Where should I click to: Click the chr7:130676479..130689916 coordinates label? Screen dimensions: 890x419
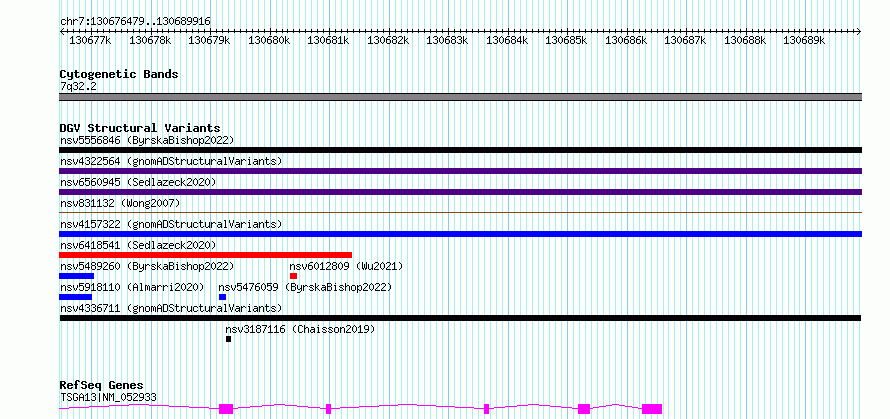pos(135,21)
